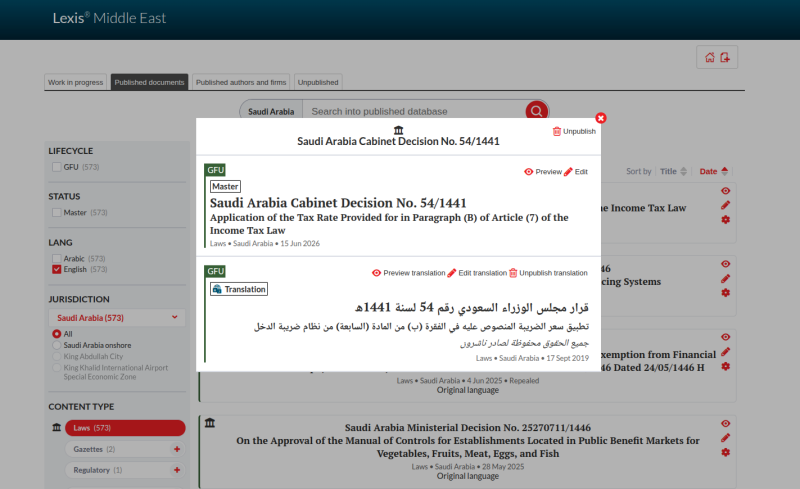Click Unpublish translation trash icon
Screen dimensions: 800x489
[513, 273]
